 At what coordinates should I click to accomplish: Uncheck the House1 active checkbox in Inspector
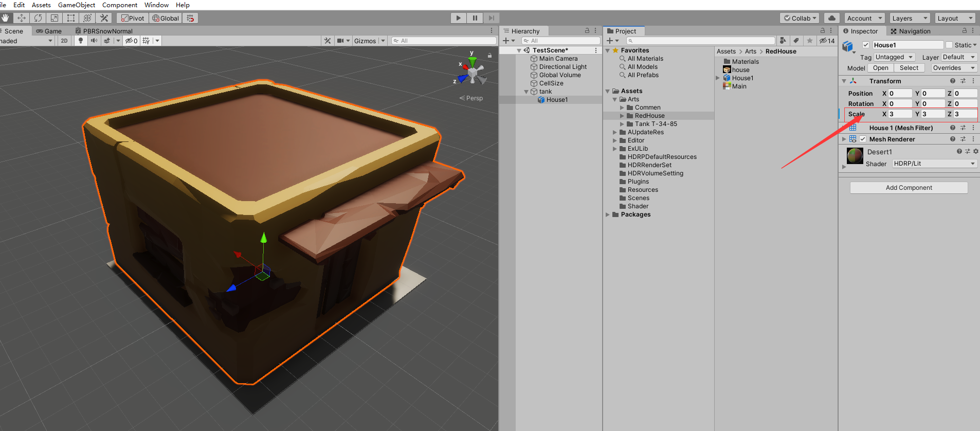tap(866, 45)
